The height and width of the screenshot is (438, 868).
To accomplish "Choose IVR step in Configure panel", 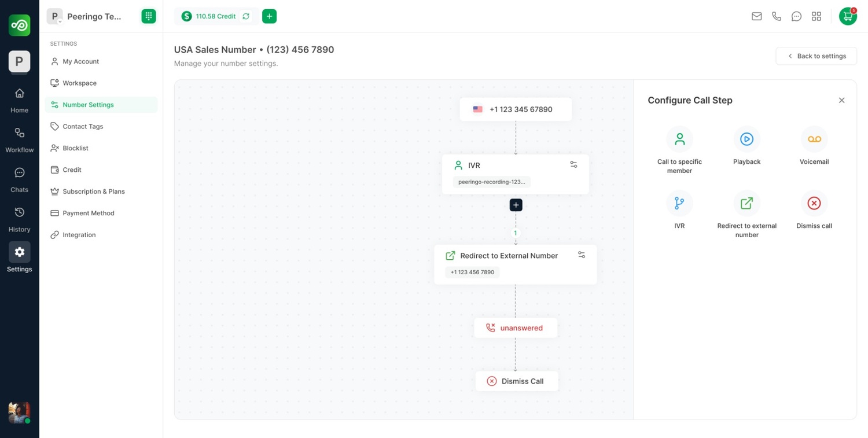I will pos(679,210).
